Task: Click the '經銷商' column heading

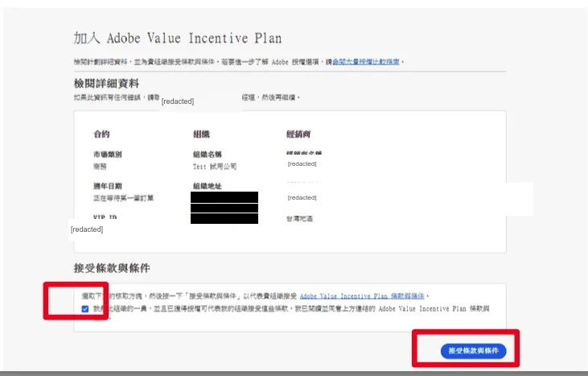Action: (x=298, y=134)
